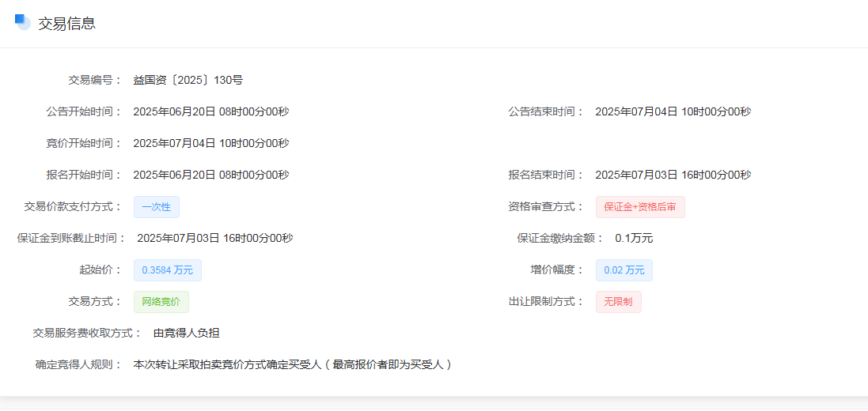Click deposit deadline value 2025年07月03日 16时00分00秒
This screenshot has width=868, height=411.
click(215, 239)
